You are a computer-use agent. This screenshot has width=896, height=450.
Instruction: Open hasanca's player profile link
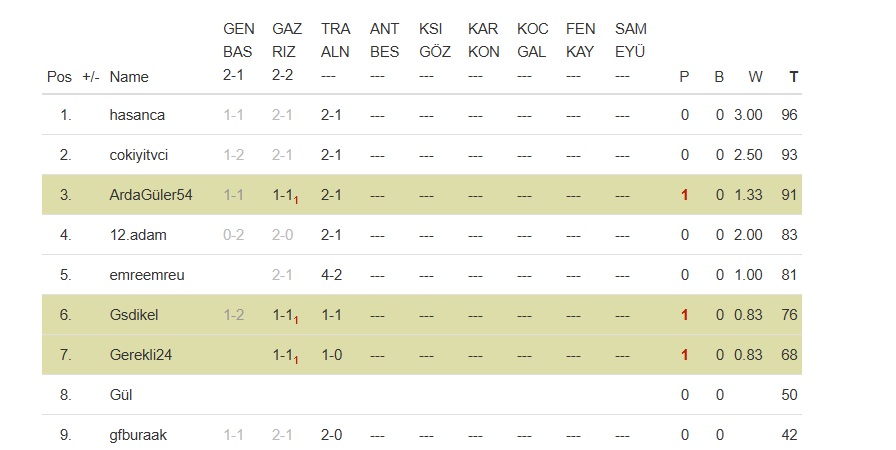pyautogui.click(x=137, y=115)
